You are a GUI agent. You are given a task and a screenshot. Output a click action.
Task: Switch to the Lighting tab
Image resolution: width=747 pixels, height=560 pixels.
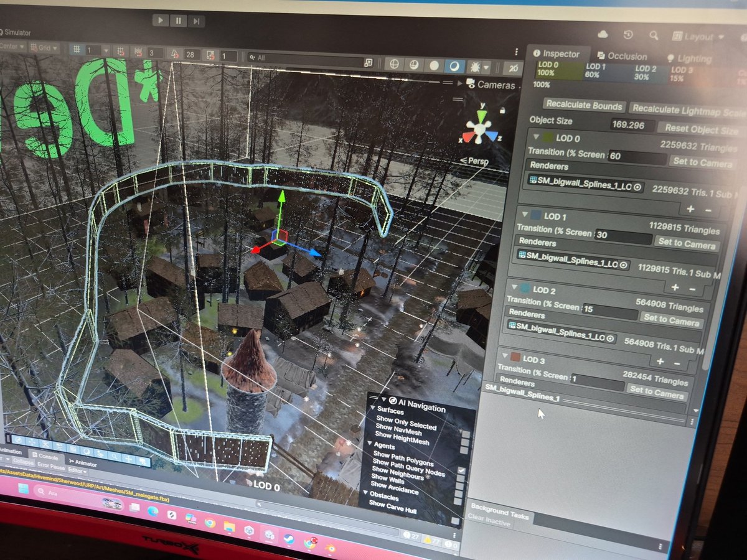689,58
